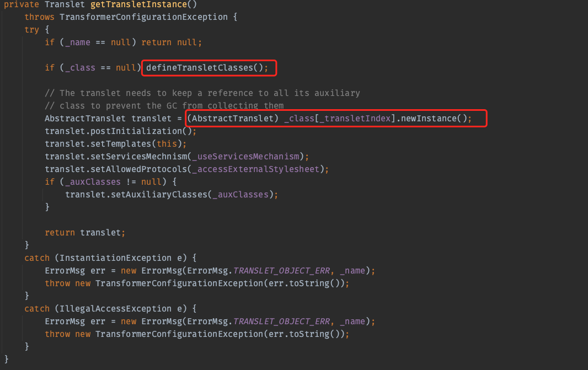This screenshot has height=370, width=588.
Task: Click the postInitialization method call
Action: tap(134, 131)
